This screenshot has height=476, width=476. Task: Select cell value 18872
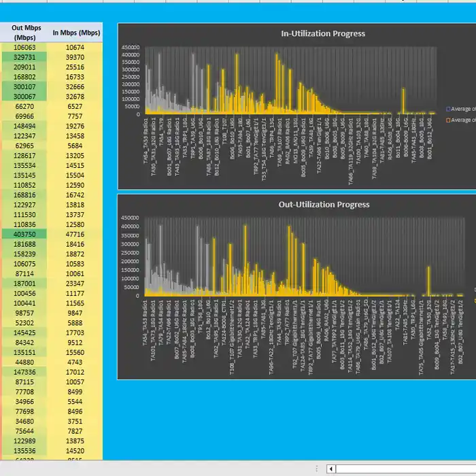pos(75,254)
